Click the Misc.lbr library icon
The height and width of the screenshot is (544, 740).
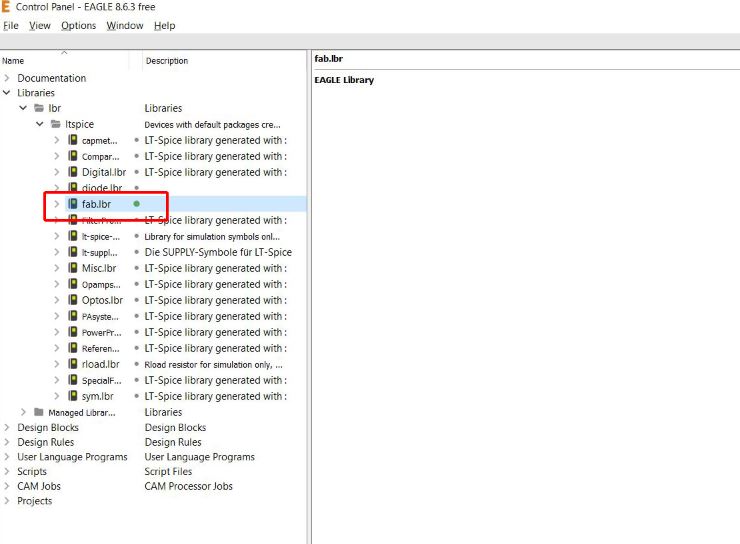[73, 268]
